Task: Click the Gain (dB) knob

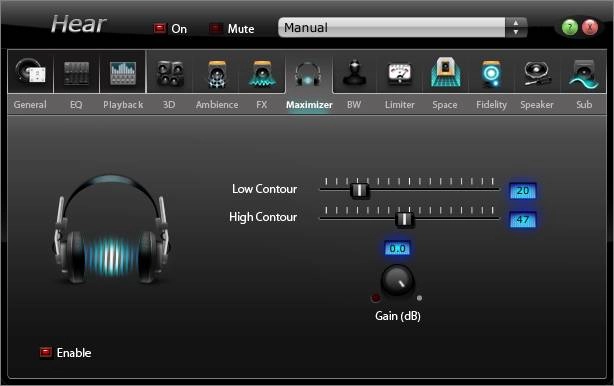Action: [x=397, y=281]
